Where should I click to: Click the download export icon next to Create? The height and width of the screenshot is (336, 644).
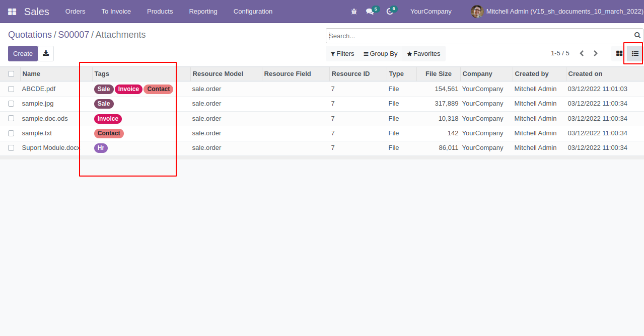(x=46, y=53)
